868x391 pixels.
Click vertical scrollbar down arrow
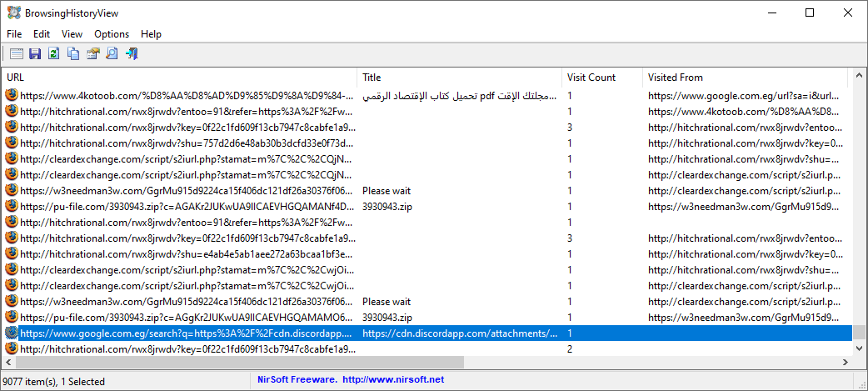859,348
